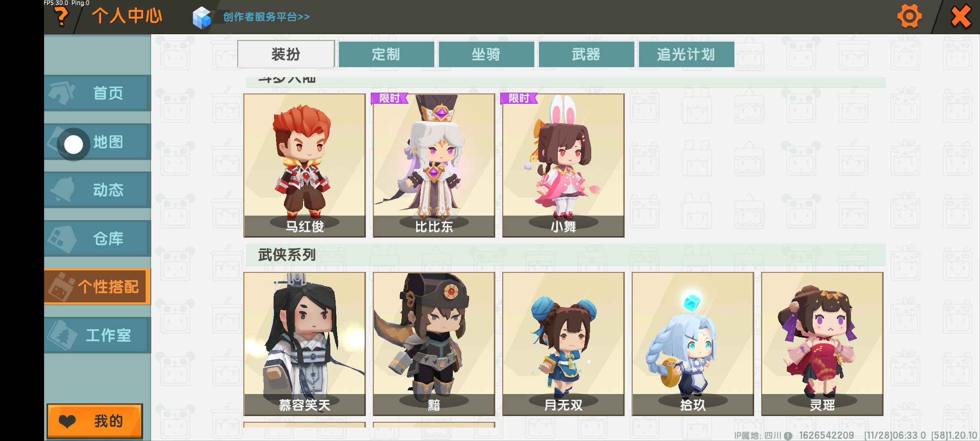Open 动态 with the bell icon
The image size is (980, 441).
(98, 190)
